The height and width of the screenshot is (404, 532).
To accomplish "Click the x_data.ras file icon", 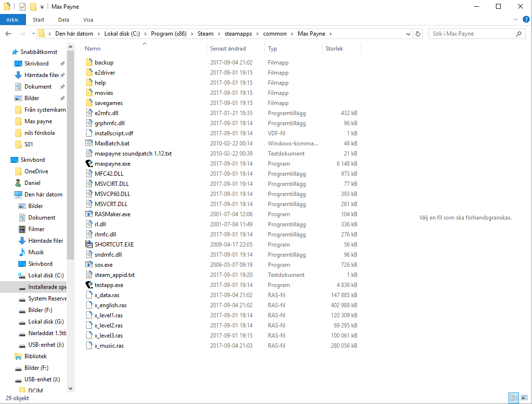I will point(89,295).
